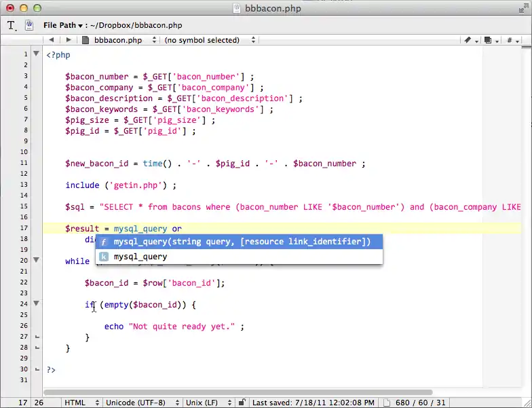Click the document info icon in toolbar
Screen dimensions: 532x408
click(29, 25)
